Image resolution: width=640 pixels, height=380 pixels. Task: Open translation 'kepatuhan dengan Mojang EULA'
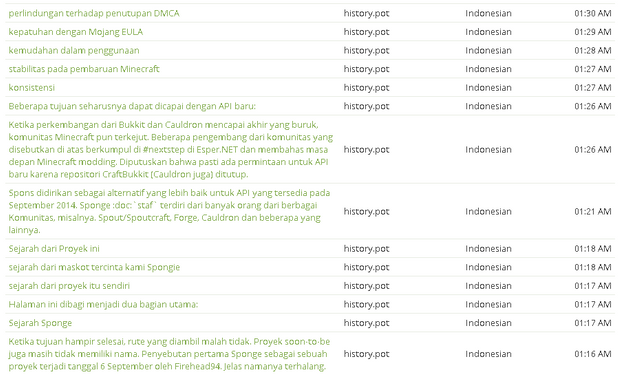(x=76, y=32)
